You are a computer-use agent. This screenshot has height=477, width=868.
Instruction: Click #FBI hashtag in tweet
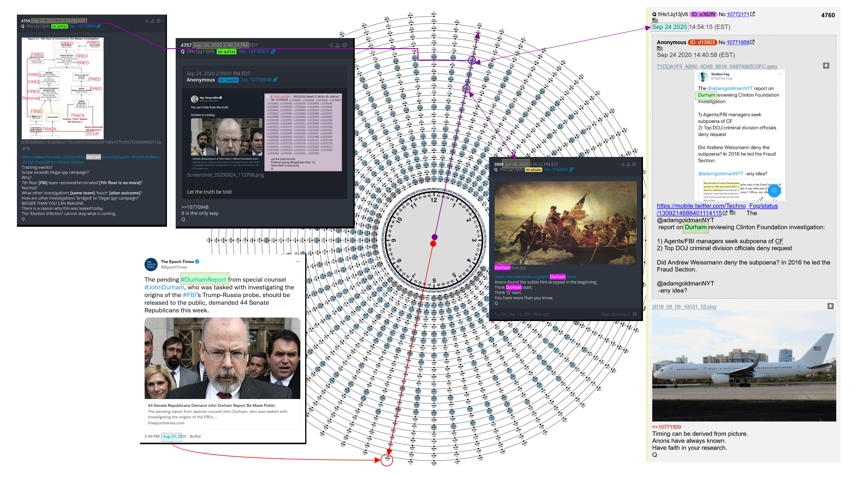pyautogui.click(x=189, y=295)
